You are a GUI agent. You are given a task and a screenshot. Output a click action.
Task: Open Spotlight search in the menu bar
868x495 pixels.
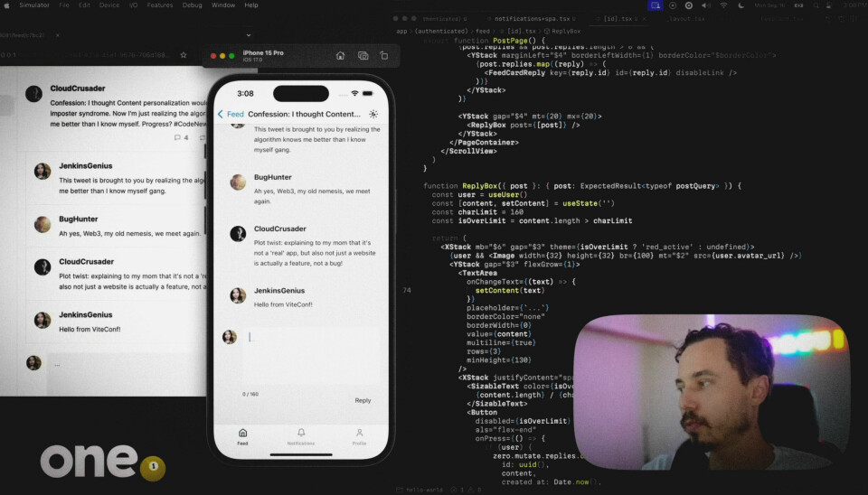[x=816, y=5]
